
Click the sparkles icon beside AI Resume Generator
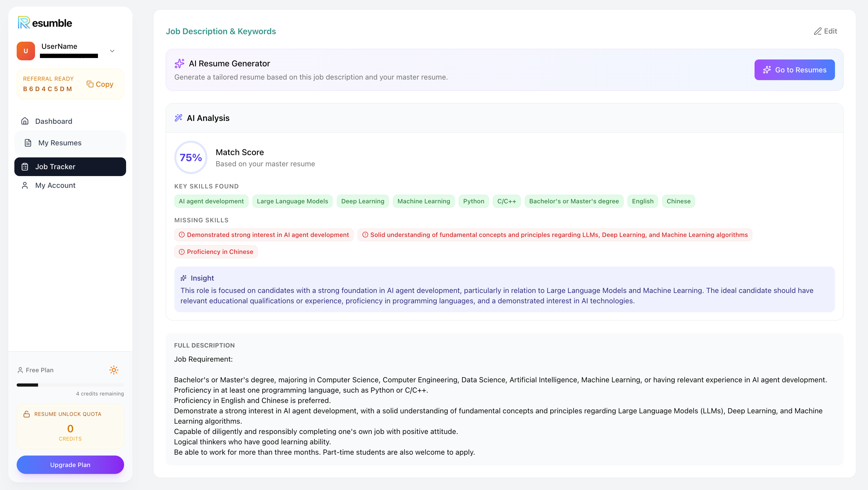[180, 63]
